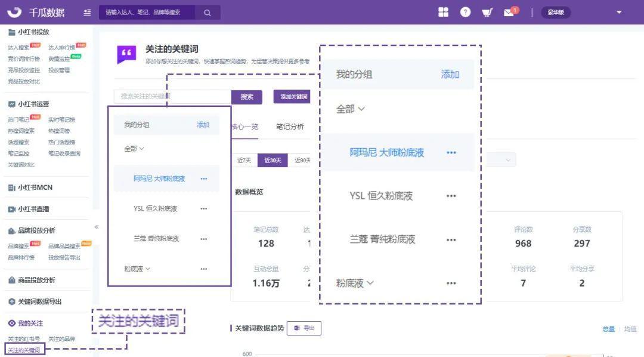
Task: Click the 添加 link to add a group
Action: pos(450,74)
